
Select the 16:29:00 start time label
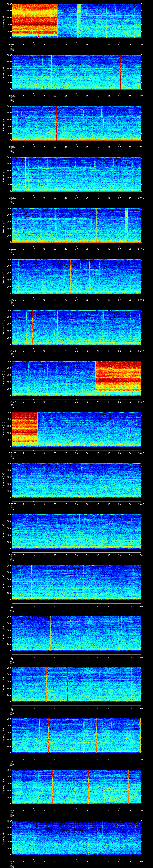[x=12, y=708]
